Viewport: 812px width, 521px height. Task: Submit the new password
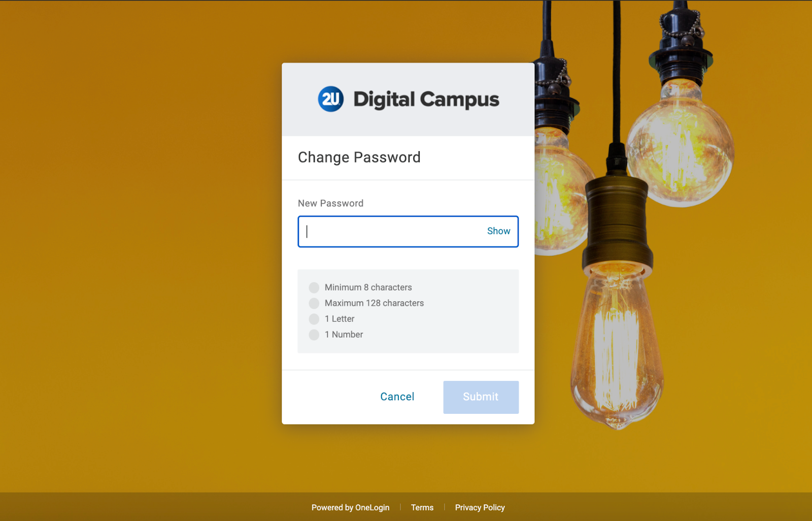click(481, 397)
